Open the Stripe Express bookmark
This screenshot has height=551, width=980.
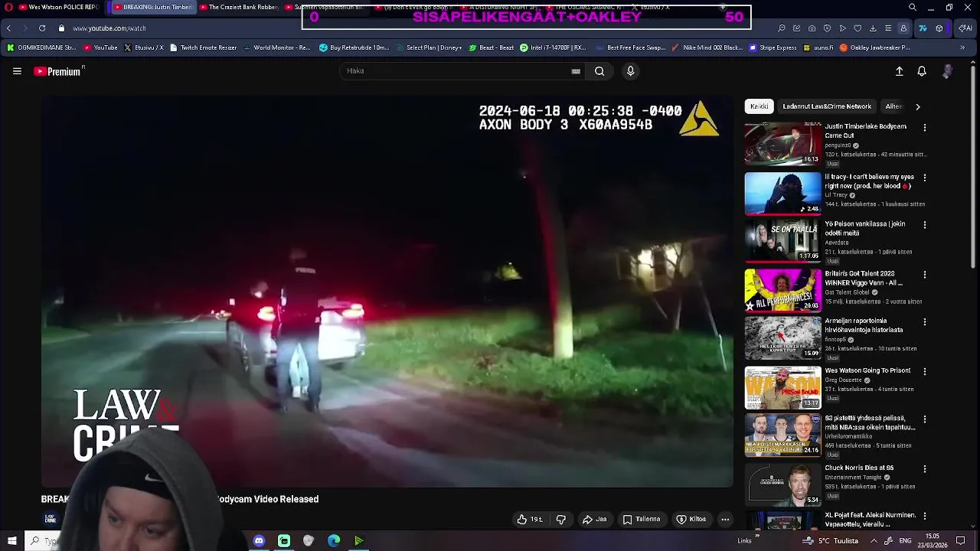point(773,47)
